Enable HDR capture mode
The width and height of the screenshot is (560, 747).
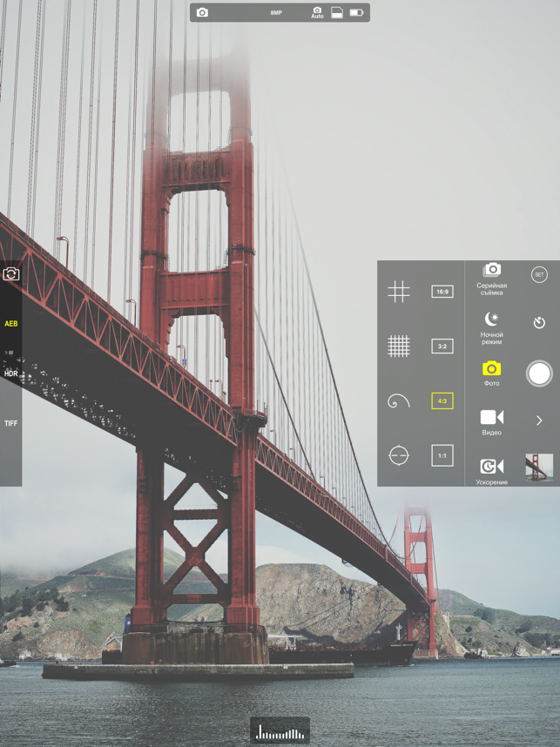pyautogui.click(x=11, y=373)
